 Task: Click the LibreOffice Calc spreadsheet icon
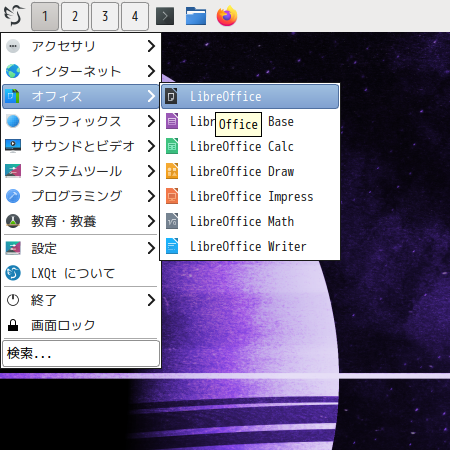coord(172,146)
